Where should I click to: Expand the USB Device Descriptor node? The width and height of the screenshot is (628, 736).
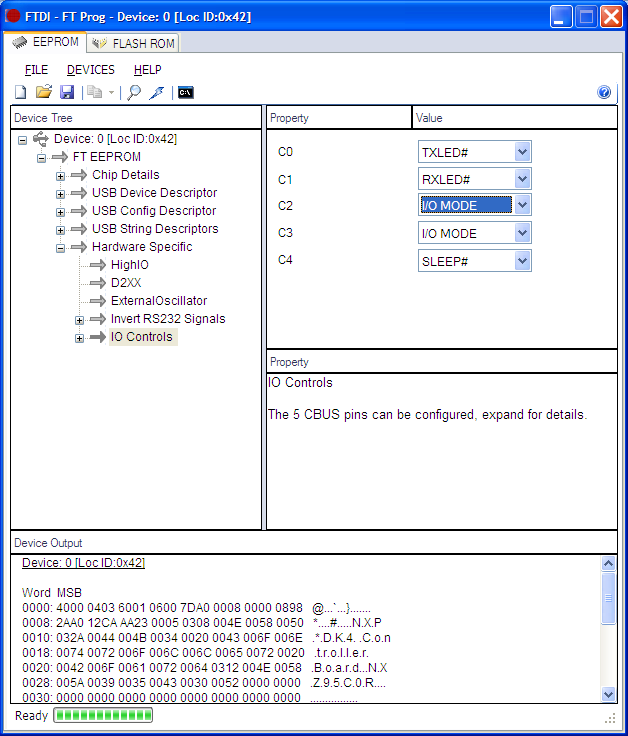coord(60,194)
